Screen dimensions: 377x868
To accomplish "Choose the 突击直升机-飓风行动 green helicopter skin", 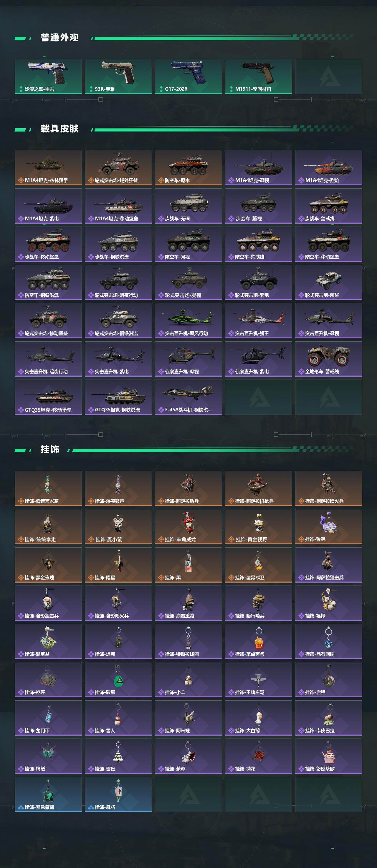I will (x=188, y=321).
